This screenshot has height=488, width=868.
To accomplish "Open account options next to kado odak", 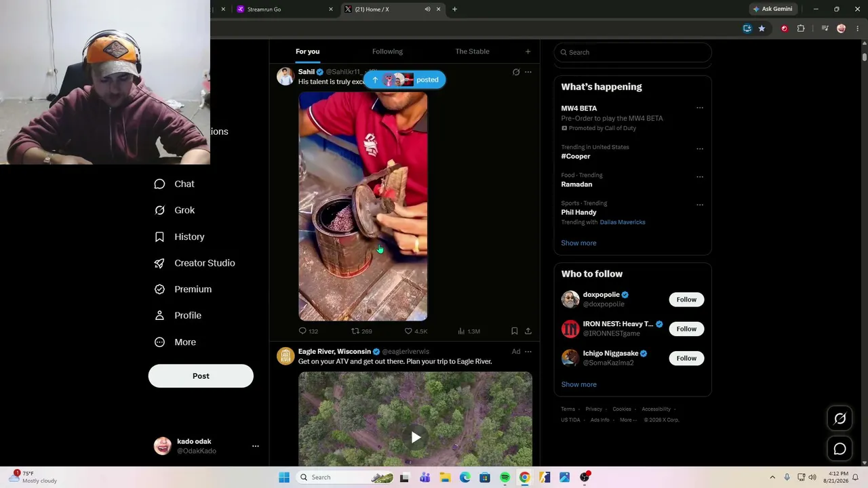I will pyautogui.click(x=256, y=446).
